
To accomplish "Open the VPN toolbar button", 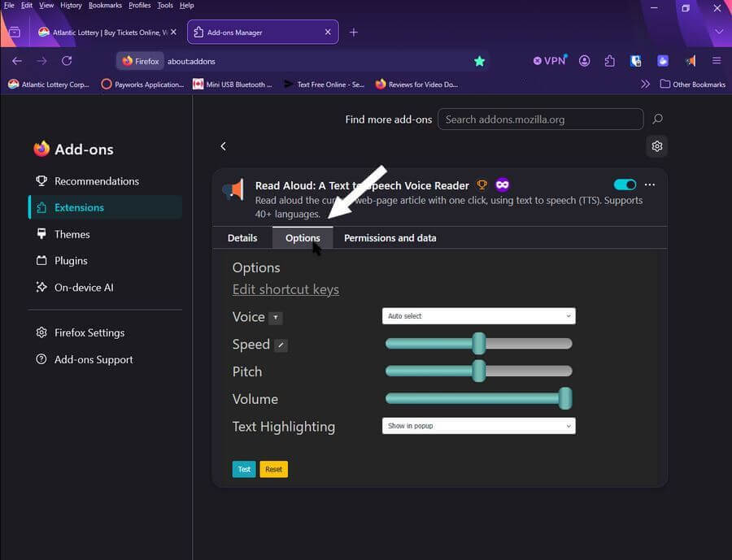I will pyautogui.click(x=550, y=61).
